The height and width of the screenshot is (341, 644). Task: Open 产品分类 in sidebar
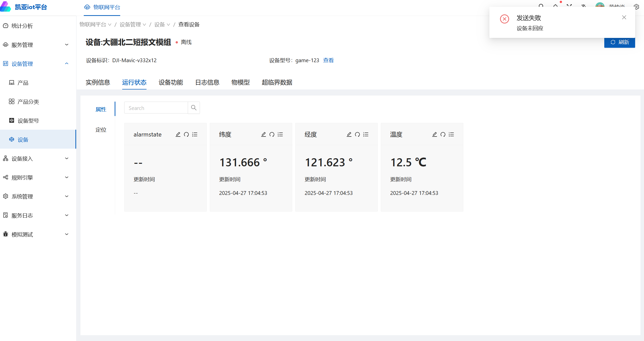click(x=28, y=102)
